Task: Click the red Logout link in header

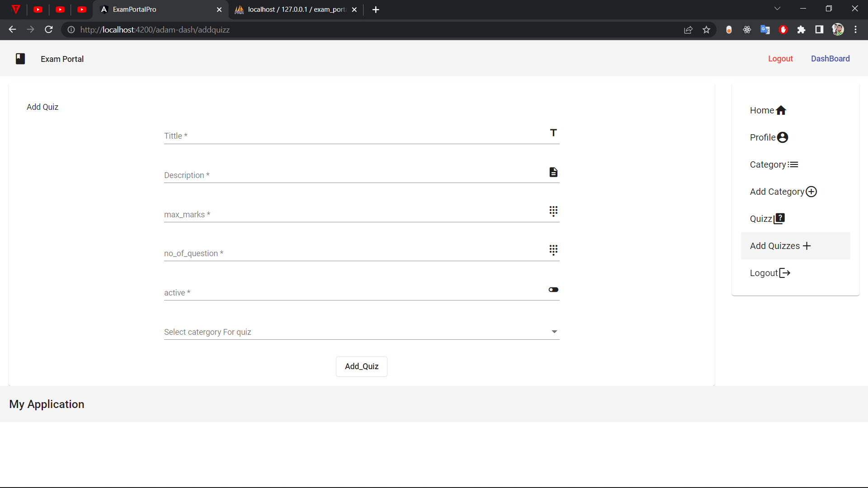Action: (x=780, y=59)
